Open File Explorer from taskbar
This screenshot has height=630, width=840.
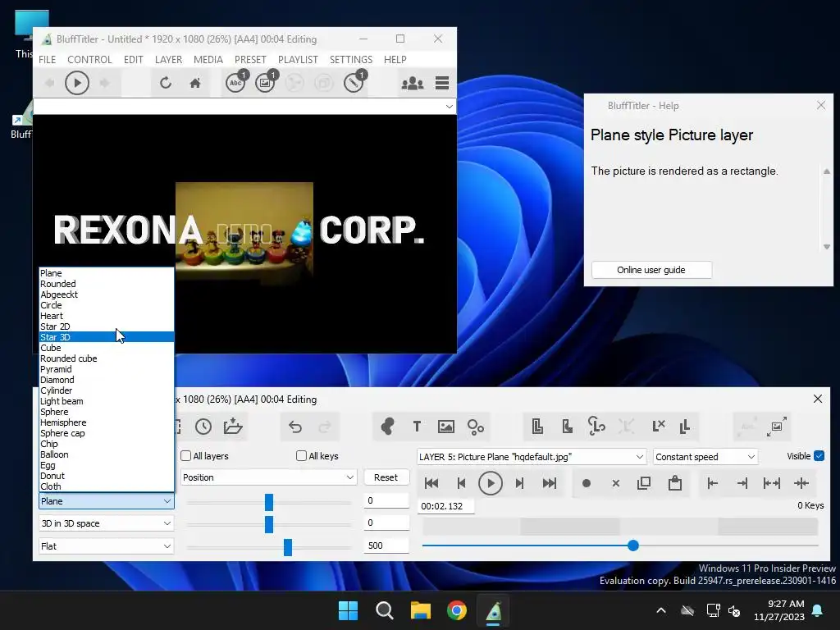421,610
